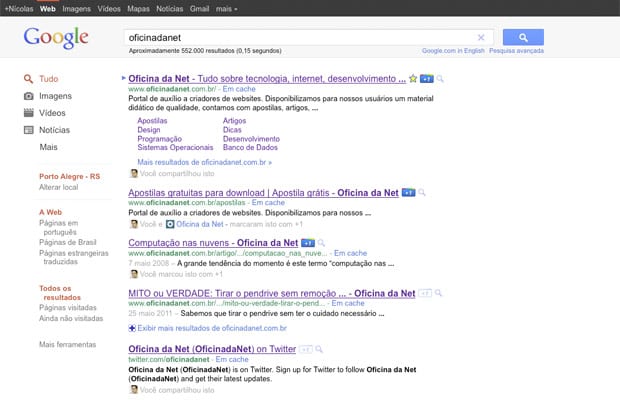The image size is (620, 400).
Task: Preview Computação nas nuvens result magnifier
Action: 321,243
